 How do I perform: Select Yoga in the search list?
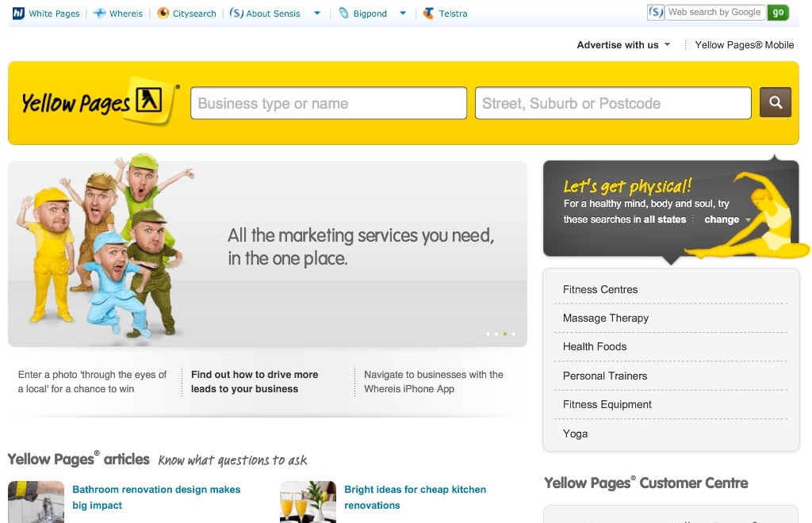coord(575,433)
